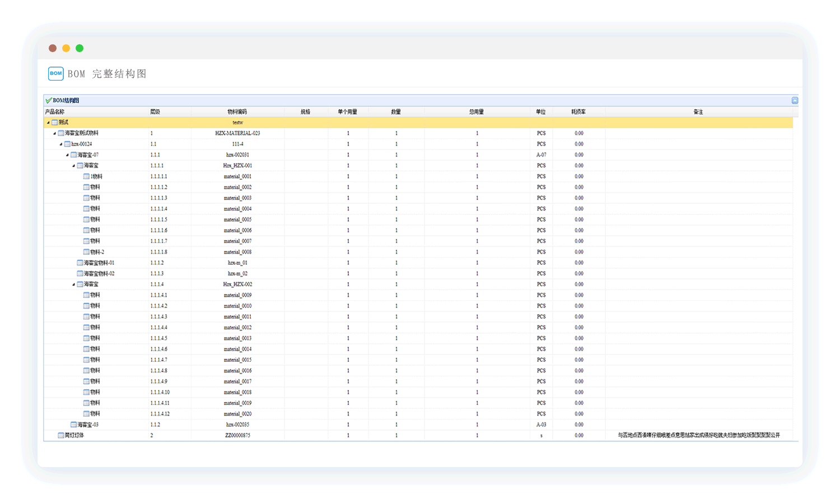Viewport: 840px width, 504px height.
Task: Click the grid icon next to 海睿宝-03
Action: tap(73, 424)
